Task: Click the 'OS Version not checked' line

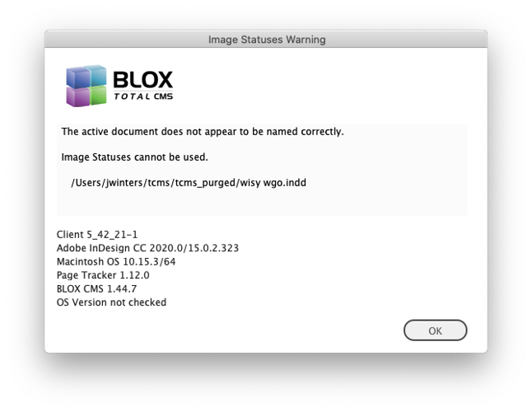Action: click(x=111, y=302)
